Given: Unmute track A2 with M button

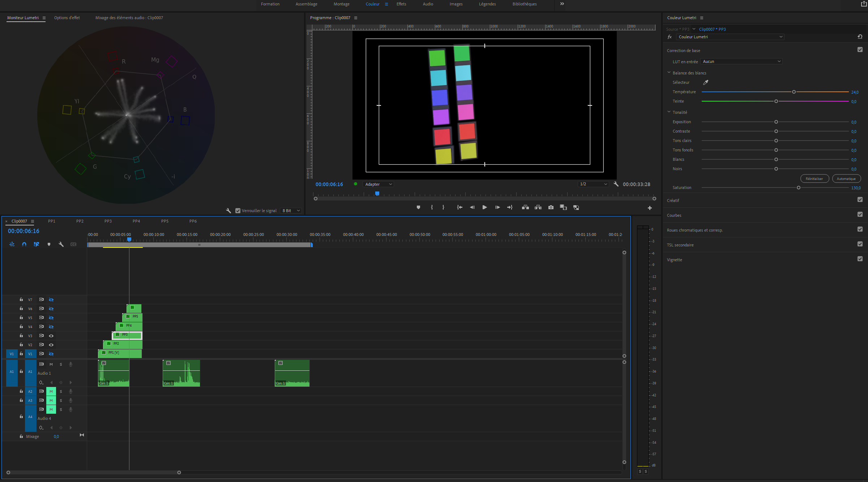Looking at the screenshot, I should pos(51,391).
